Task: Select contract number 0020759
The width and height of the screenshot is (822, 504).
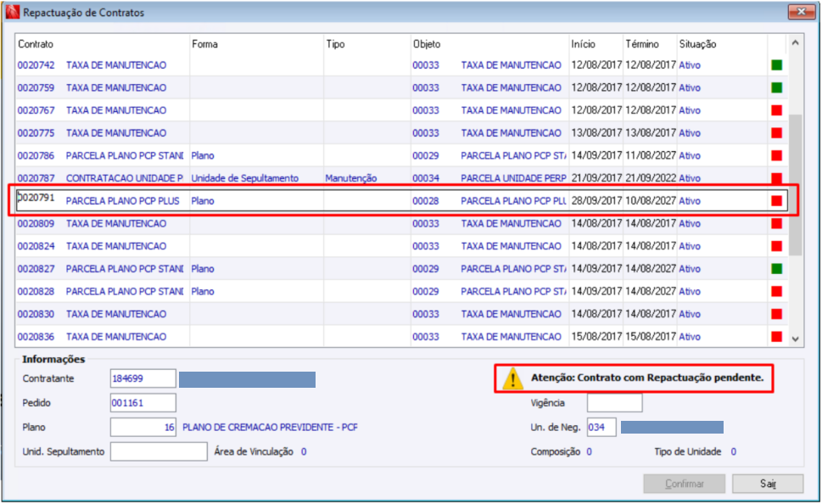Action: pos(36,87)
